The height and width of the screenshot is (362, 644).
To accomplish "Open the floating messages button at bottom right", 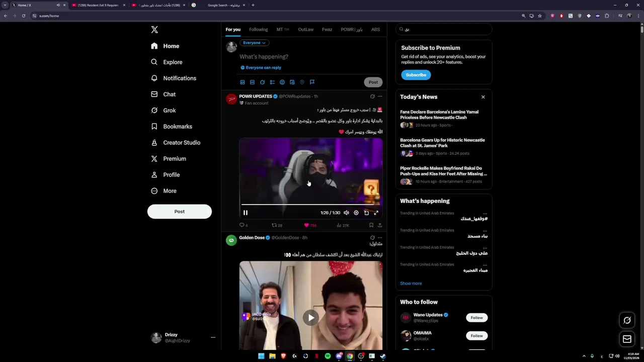I will [627, 339].
